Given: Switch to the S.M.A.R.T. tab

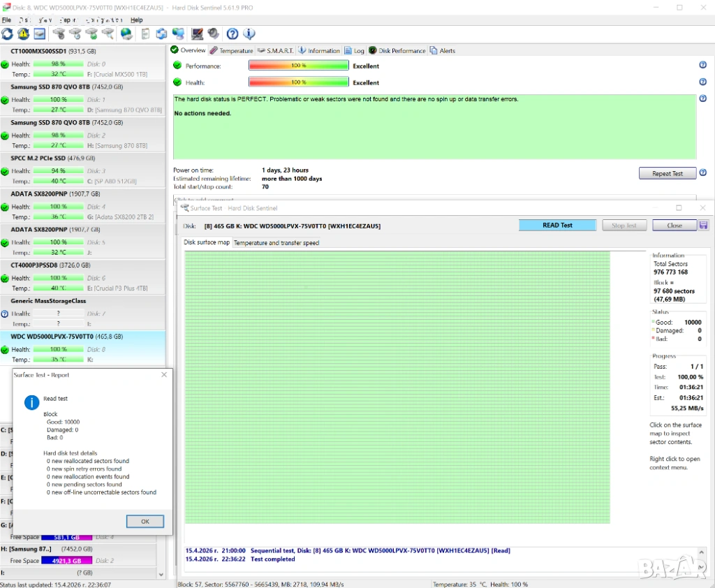Looking at the screenshot, I should click(x=274, y=51).
